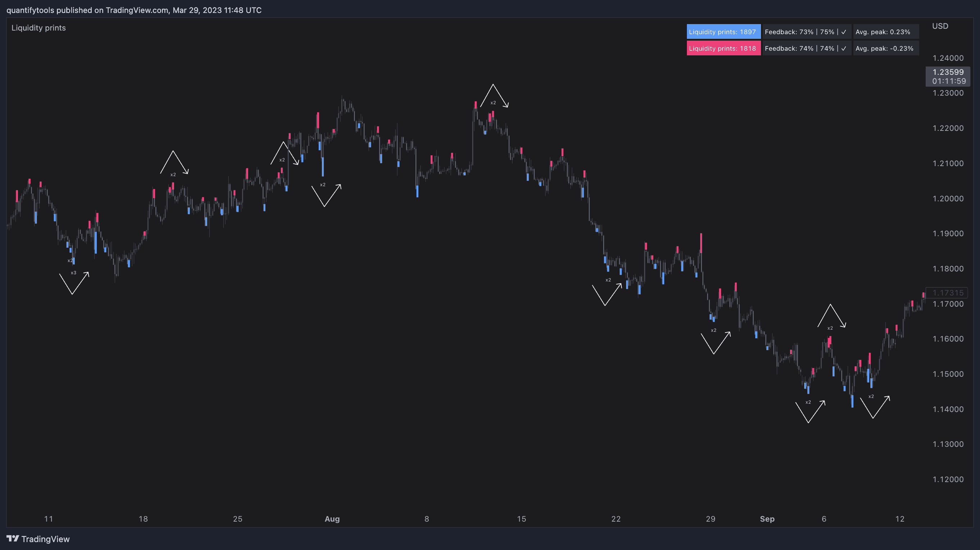Click the 1.14000 price axis label
980x550 pixels.
click(x=948, y=409)
